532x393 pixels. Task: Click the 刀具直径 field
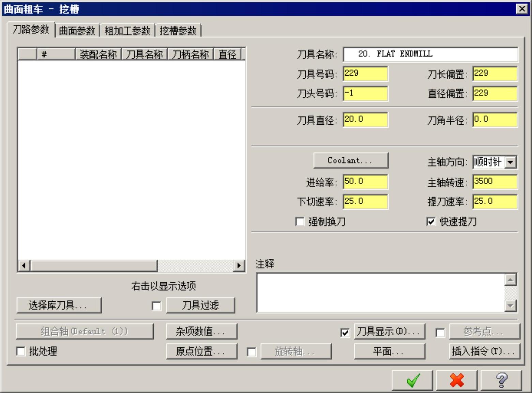coord(365,120)
